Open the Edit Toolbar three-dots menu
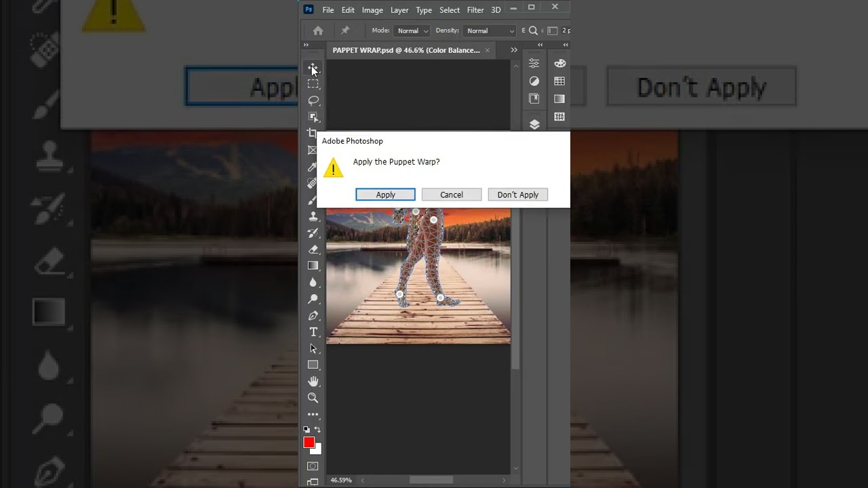The height and width of the screenshot is (488, 868). (x=313, y=414)
